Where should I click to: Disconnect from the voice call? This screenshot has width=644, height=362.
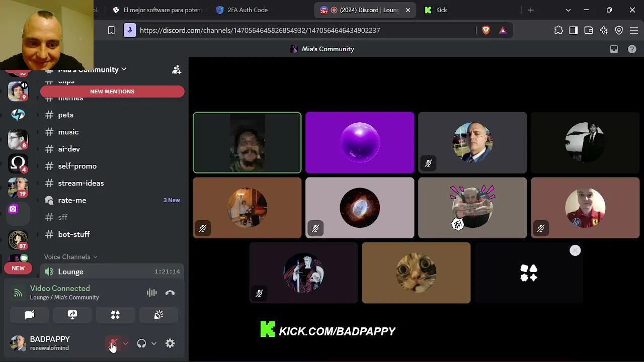pos(170,293)
